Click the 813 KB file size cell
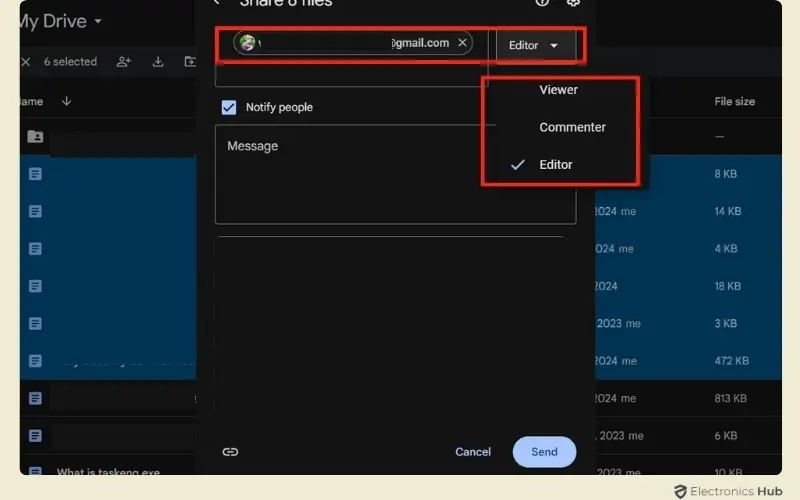The width and height of the screenshot is (800, 500). click(x=731, y=398)
